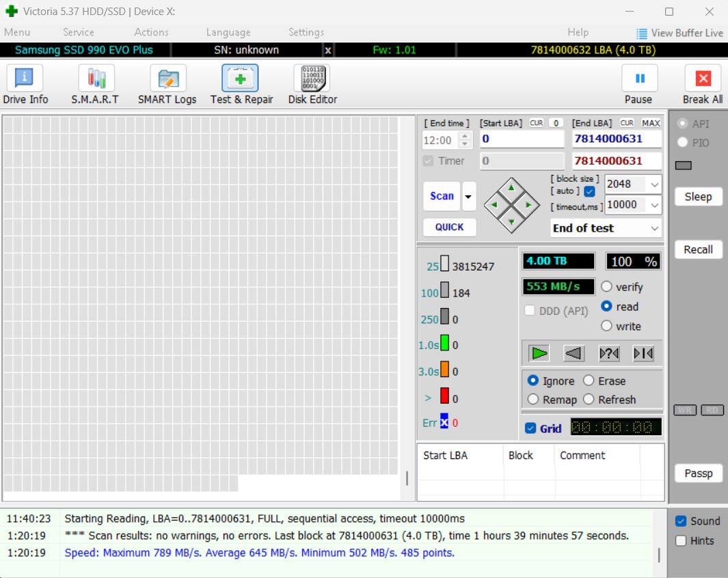The height and width of the screenshot is (578, 728).
Task: Click Sleep to spin down the drive
Action: coord(698,197)
